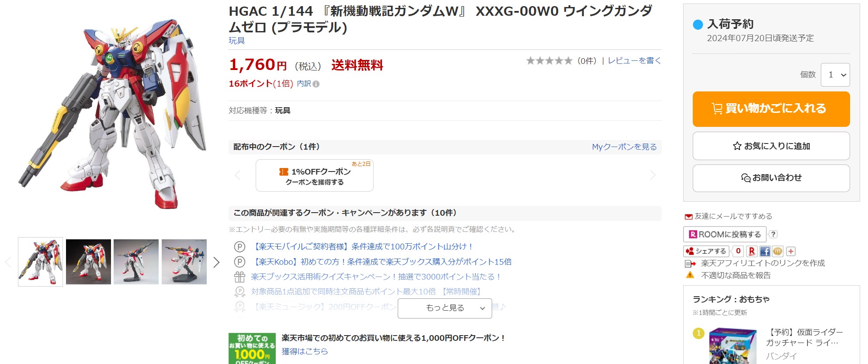Click 獲得はこちら to get the 1,000円 coupon
868x364 pixels.
tap(305, 351)
